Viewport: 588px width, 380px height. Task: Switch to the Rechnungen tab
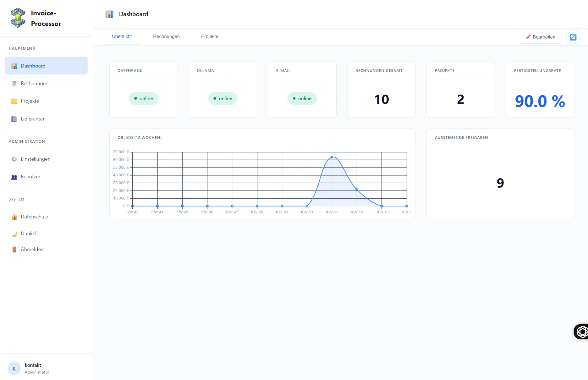tap(166, 36)
